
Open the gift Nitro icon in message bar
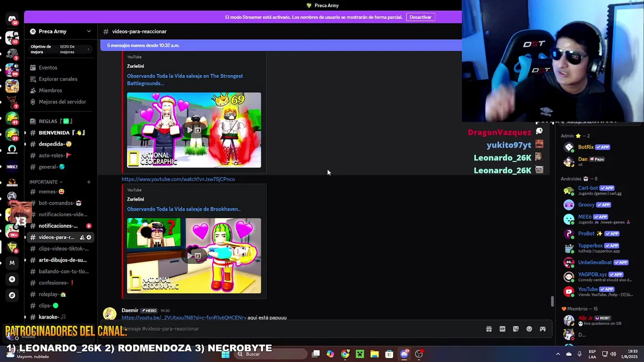tap(489, 329)
